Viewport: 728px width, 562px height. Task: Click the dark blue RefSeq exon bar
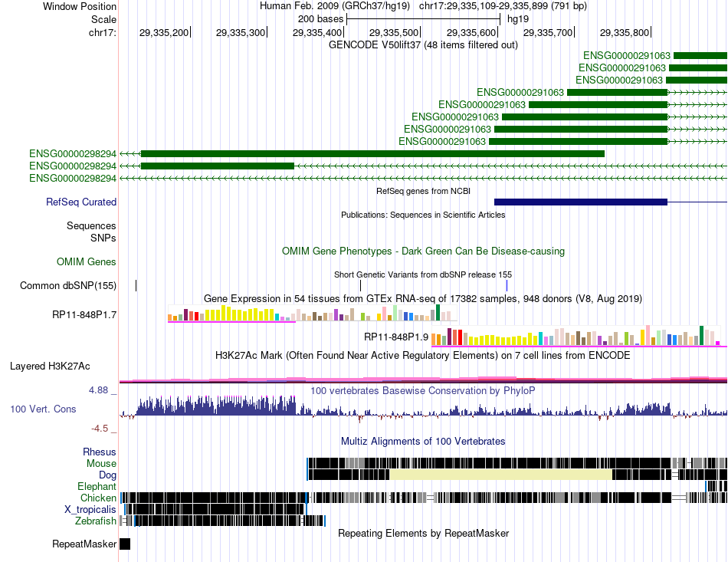coord(581,202)
